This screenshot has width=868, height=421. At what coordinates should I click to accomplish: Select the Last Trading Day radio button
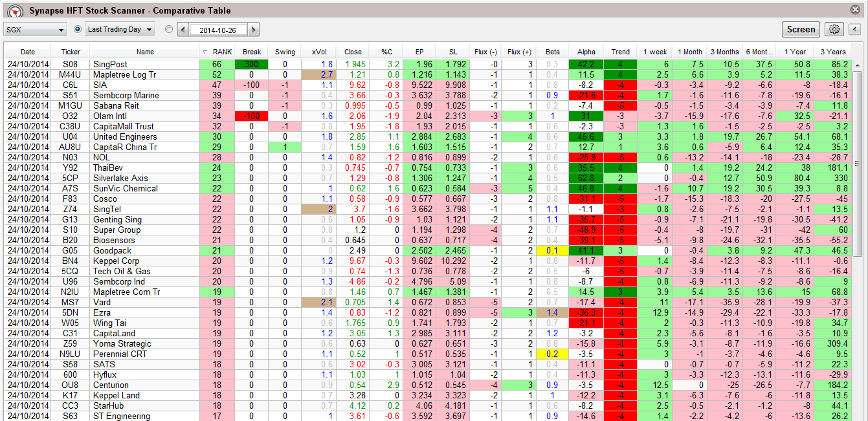(78, 29)
